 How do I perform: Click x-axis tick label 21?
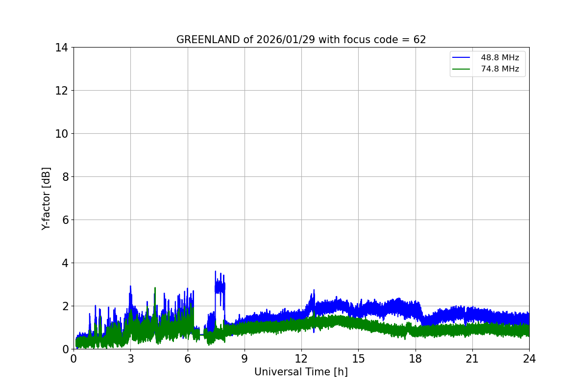coord(472,359)
